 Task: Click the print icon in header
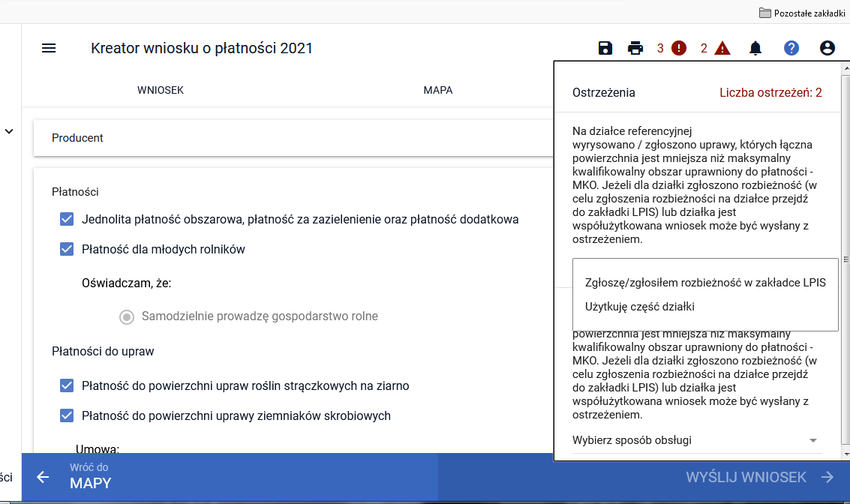point(635,48)
